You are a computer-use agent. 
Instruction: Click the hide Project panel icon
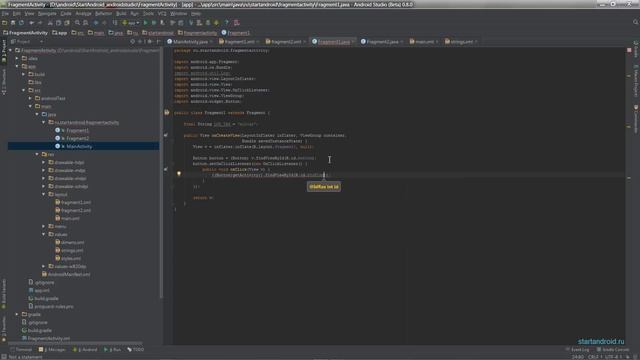tap(158, 42)
